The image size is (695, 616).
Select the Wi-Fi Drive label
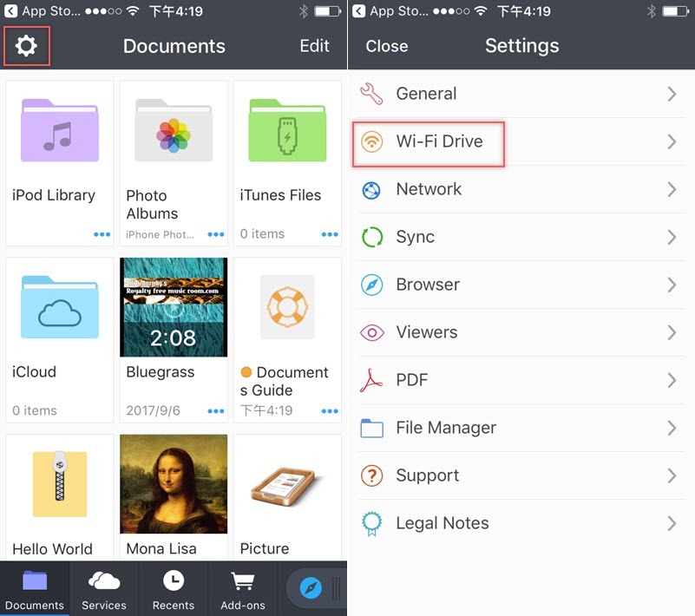(x=439, y=141)
